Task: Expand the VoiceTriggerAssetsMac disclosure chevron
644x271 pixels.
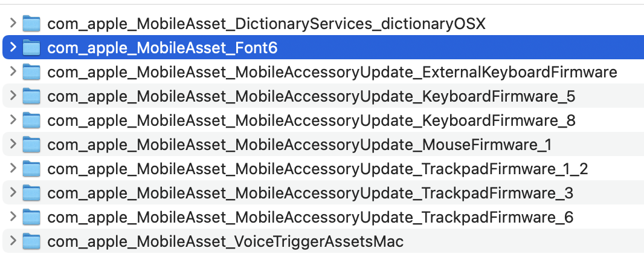Action: tap(13, 240)
